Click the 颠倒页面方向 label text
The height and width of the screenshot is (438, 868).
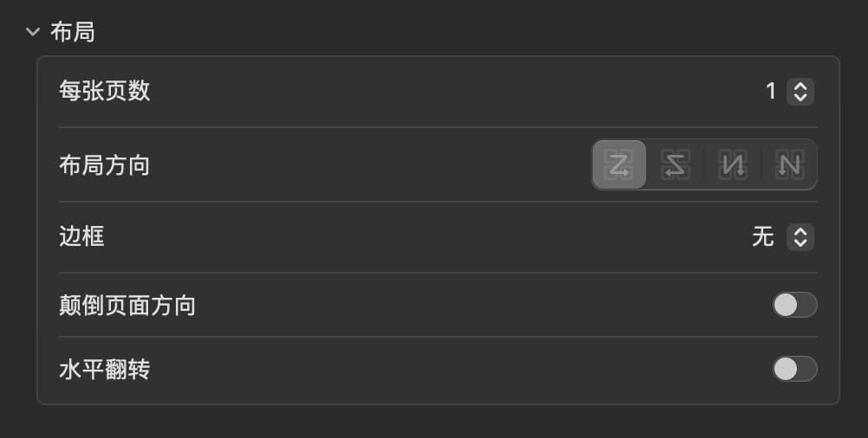(x=126, y=305)
